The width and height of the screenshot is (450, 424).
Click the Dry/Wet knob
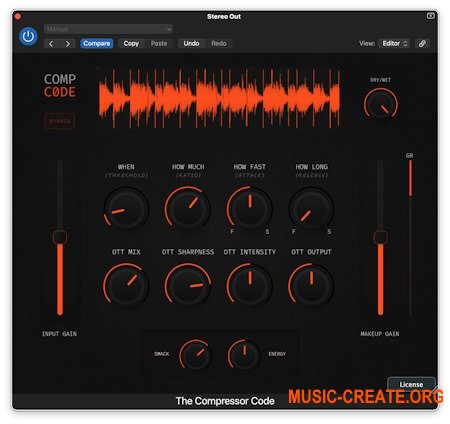coord(381,104)
